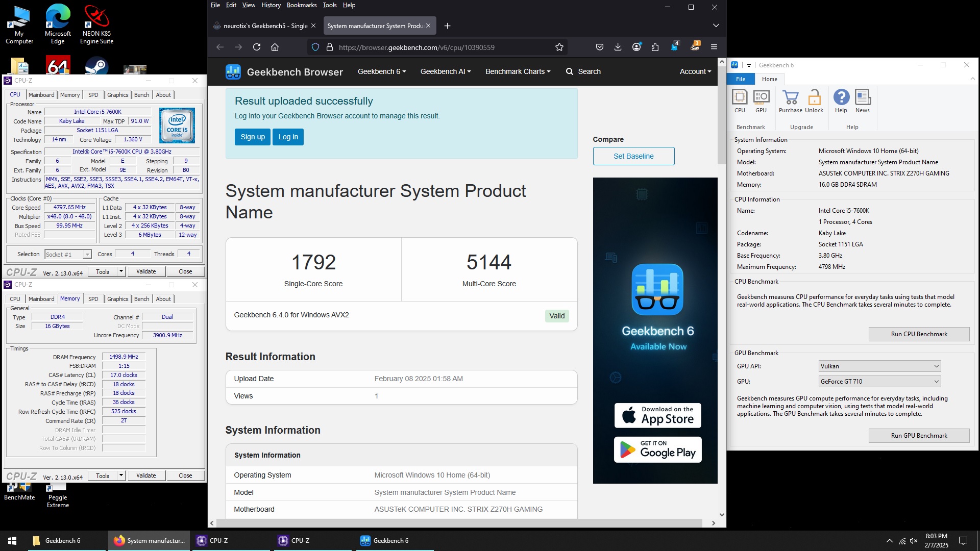Open the Geekbench AI navbar dropdown
Image resolution: width=980 pixels, height=551 pixels.
coord(446,71)
